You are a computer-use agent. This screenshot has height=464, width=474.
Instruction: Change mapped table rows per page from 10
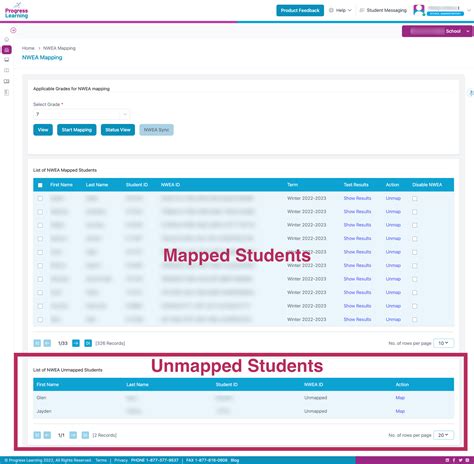click(x=443, y=343)
